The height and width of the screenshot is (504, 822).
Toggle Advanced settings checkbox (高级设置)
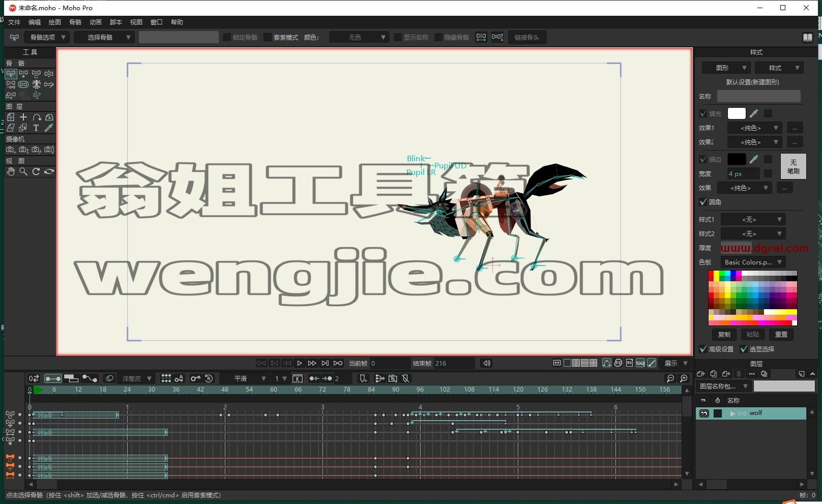[703, 349]
